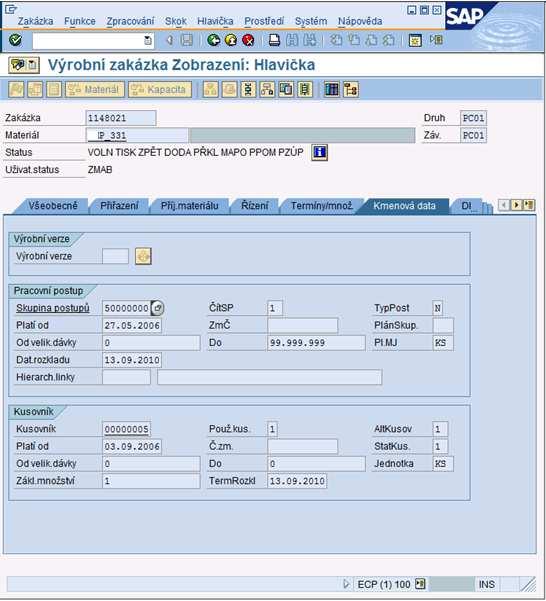Screen dimensions: 546x601
Task: Click the Zakázka field showing 1148021
Action: coord(121,118)
